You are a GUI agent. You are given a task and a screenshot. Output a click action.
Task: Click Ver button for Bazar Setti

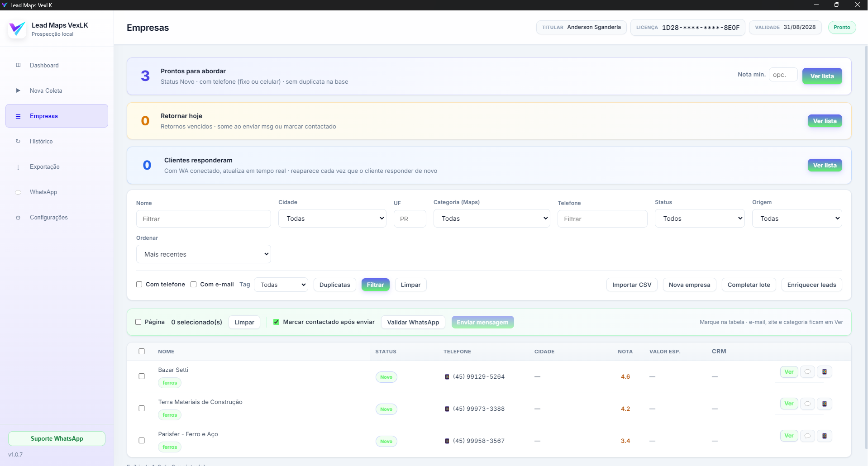789,372
